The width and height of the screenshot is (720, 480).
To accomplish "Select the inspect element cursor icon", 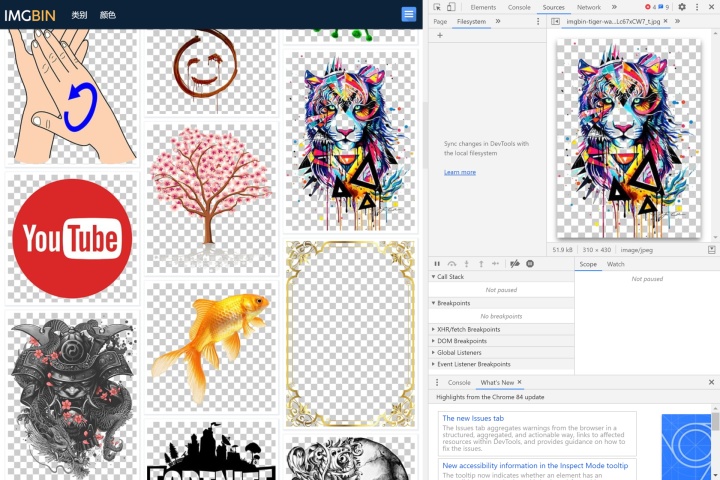I will 437,7.
